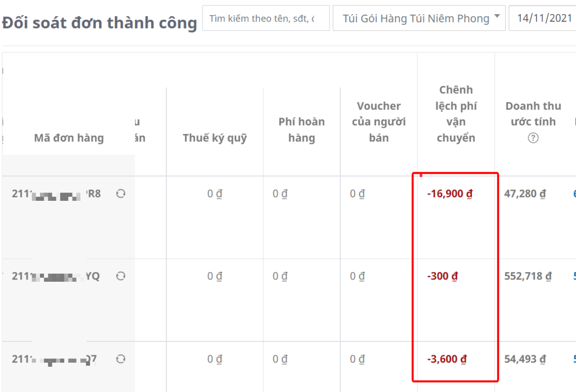
Task: Select the Thuế ký quỹ column header
Action: [x=215, y=138]
